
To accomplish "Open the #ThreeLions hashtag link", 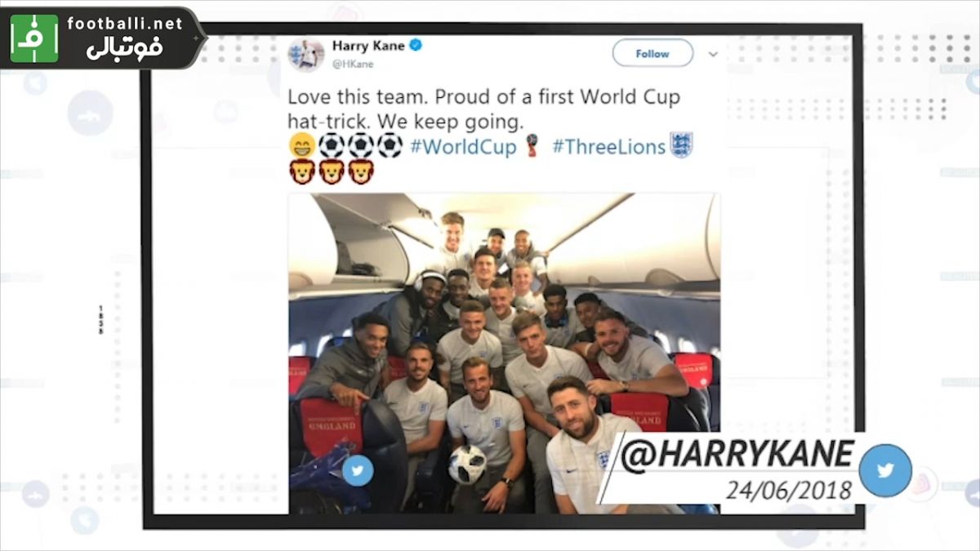I will [x=609, y=147].
